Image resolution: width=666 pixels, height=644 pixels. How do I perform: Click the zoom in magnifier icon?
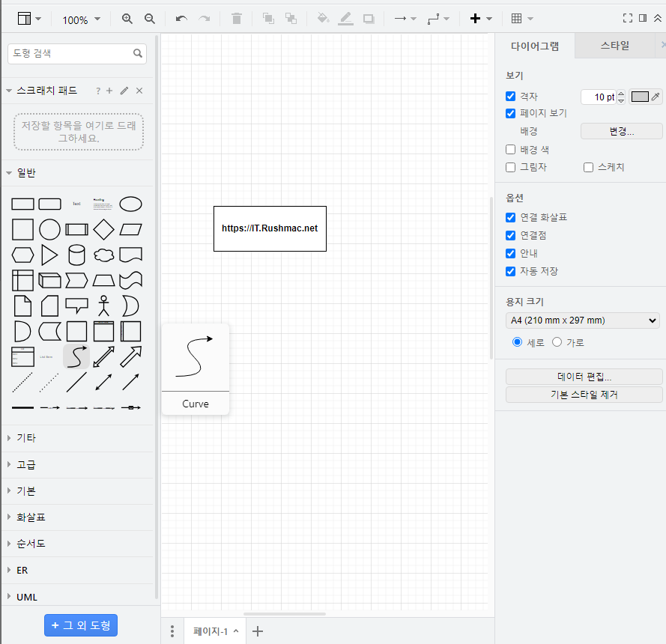tap(127, 19)
